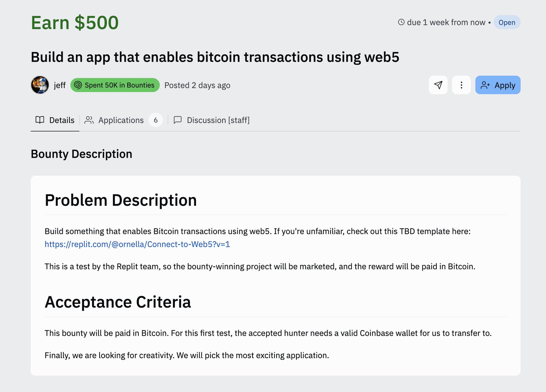Switch to the Applications tab
Image resolution: width=546 pixels, height=392 pixels.
click(x=121, y=120)
